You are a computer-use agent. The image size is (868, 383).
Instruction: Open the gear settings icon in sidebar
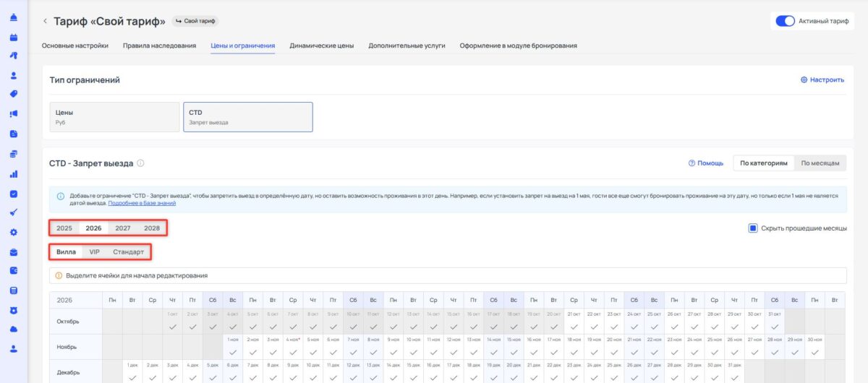(x=14, y=232)
